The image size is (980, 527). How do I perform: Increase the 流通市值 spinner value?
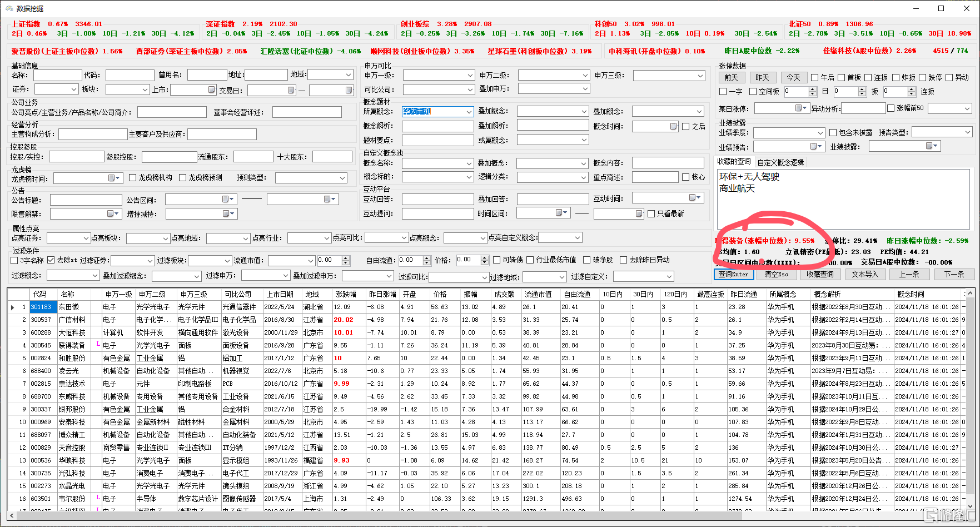point(346,258)
